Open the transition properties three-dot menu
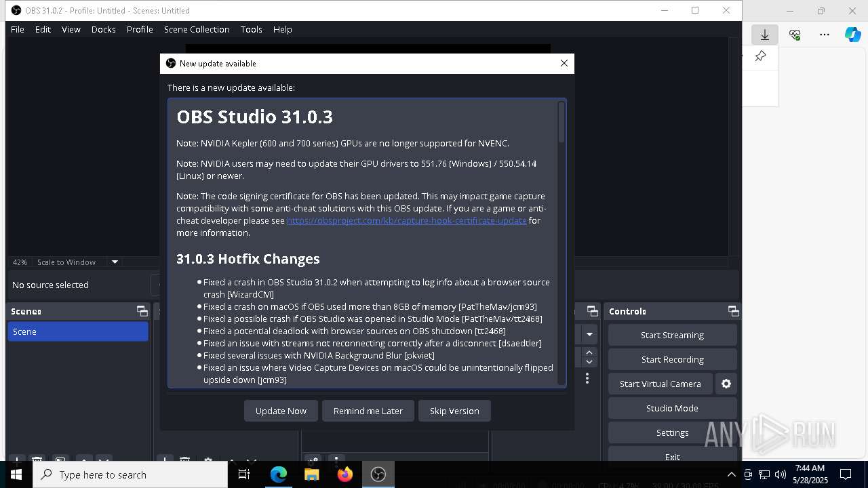This screenshot has height=488, width=868. (x=587, y=379)
